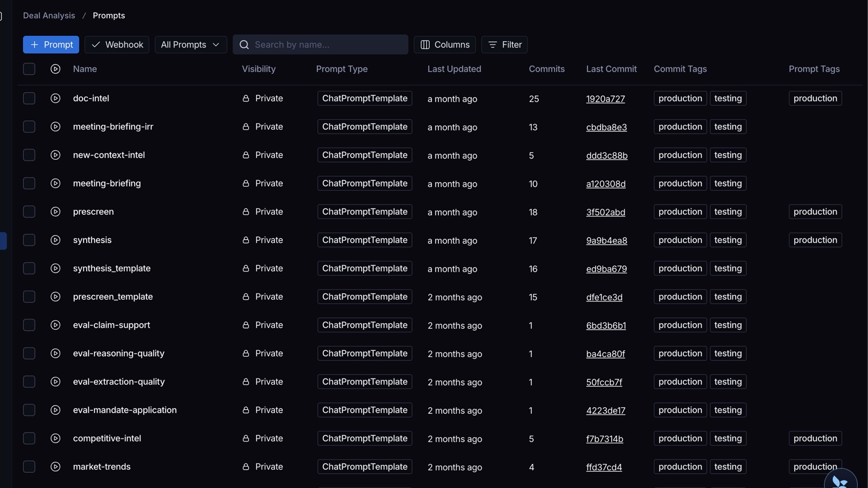Open commit link f7b7314b
This screenshot has width=868, height=488.
604,439
